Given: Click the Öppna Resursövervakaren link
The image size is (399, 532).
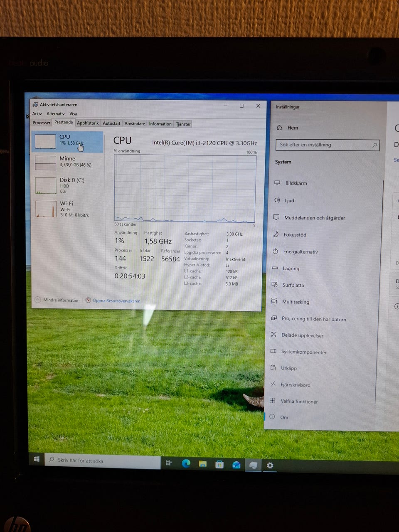Looking at the screenshot, I should coord(116,301).
